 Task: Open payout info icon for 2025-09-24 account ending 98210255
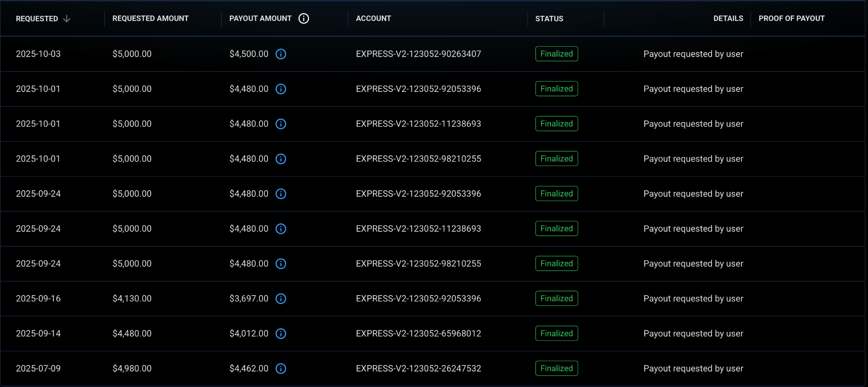click(x=281, y=263)
